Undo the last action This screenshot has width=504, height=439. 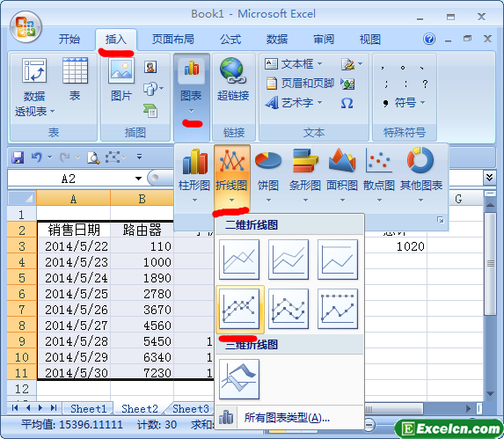tap(37, 157)
